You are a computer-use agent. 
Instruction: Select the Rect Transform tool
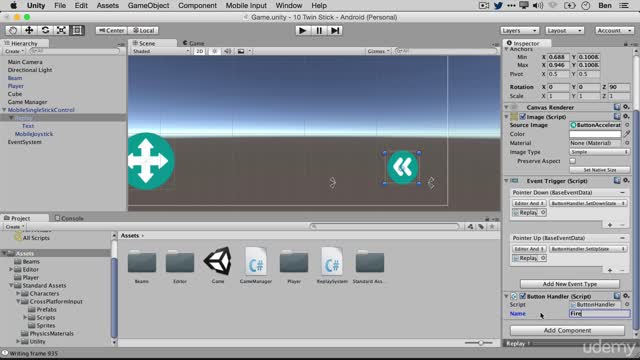click(77, 31)
